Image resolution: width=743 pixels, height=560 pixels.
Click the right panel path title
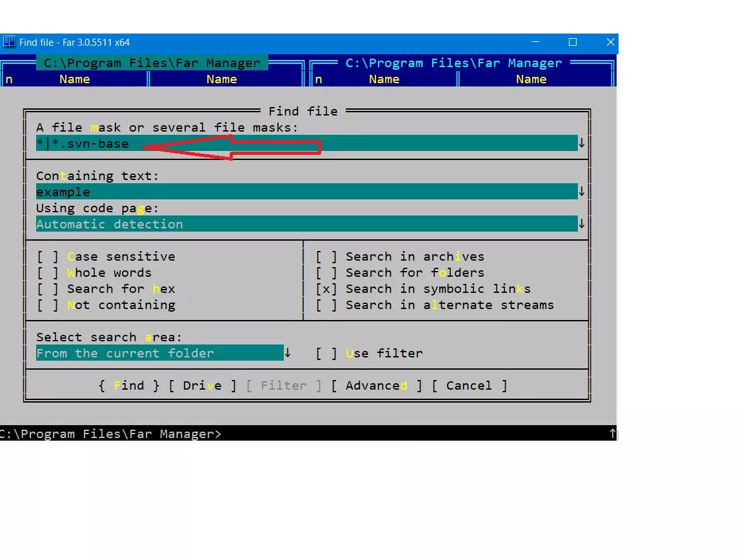(453, 63)
